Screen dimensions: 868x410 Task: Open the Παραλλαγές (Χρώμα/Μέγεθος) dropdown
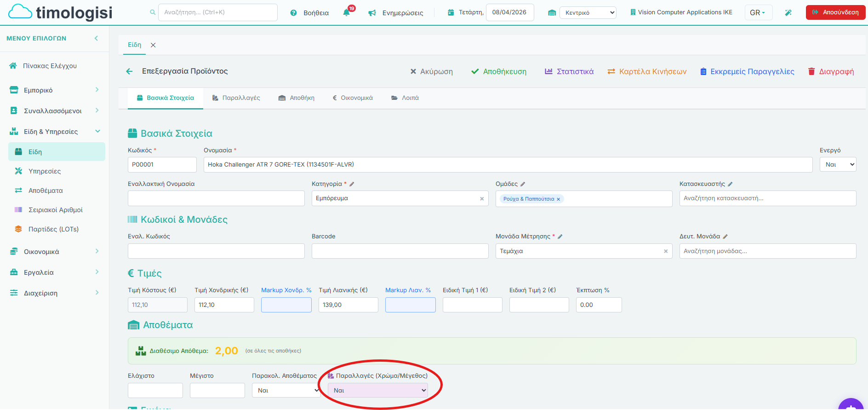(x=378, y=390)
